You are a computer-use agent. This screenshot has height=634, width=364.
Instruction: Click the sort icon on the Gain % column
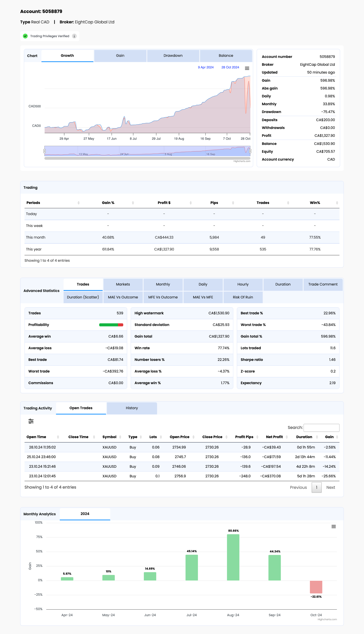[133, 203]
